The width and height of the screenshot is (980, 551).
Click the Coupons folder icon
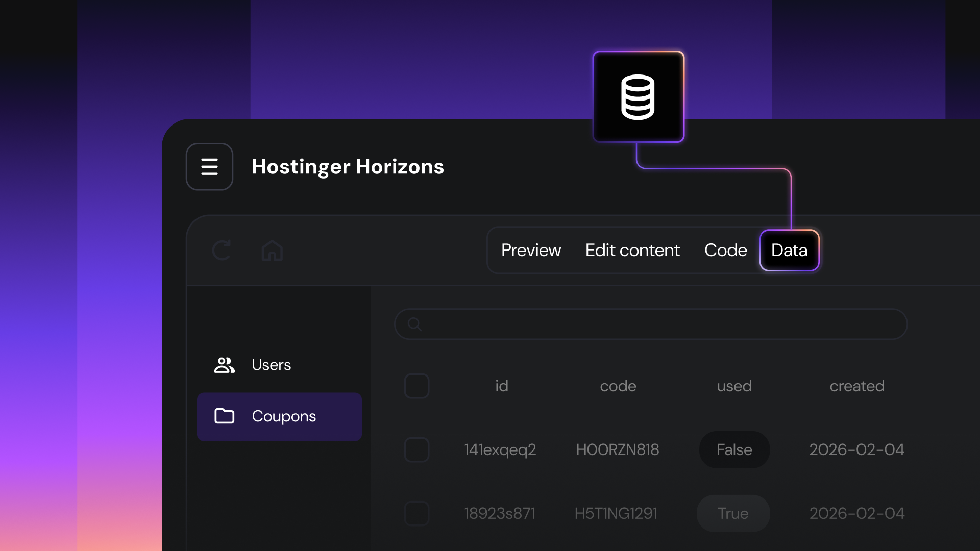tap(224, 416)
